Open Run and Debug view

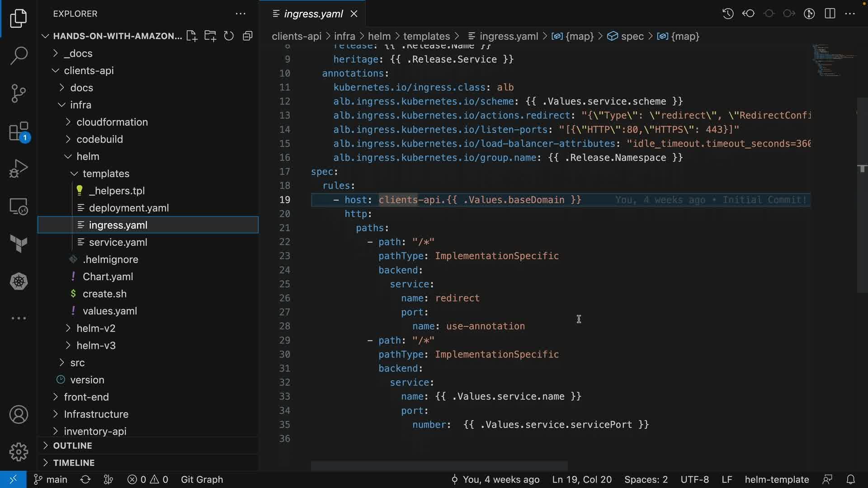[x=19, y=169]
